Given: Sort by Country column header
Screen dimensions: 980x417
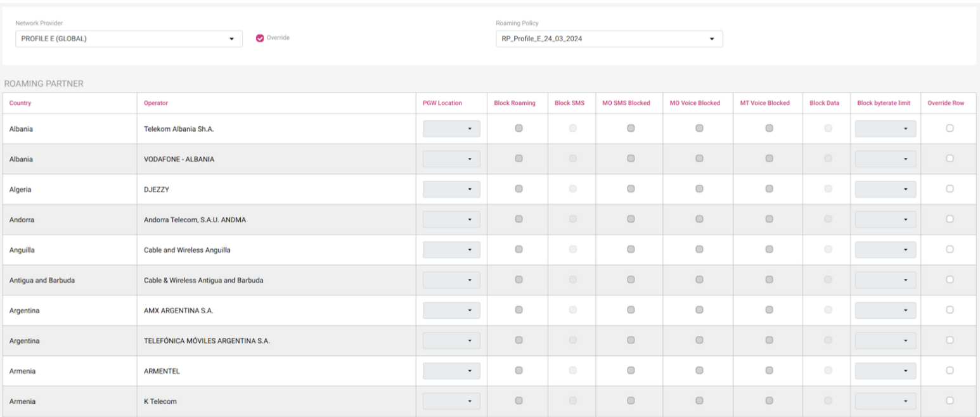Looking at the screenshot, I should point(20,103).
